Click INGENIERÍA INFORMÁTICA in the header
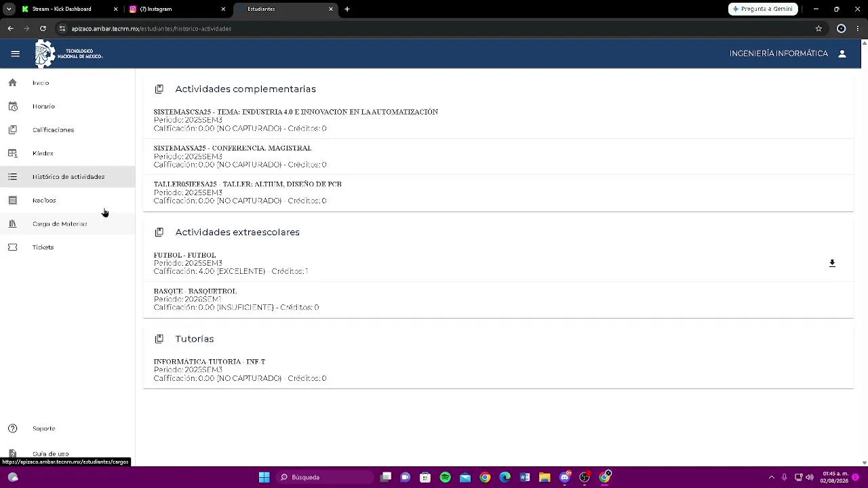The image size is (868, 488). pos(778,54)
